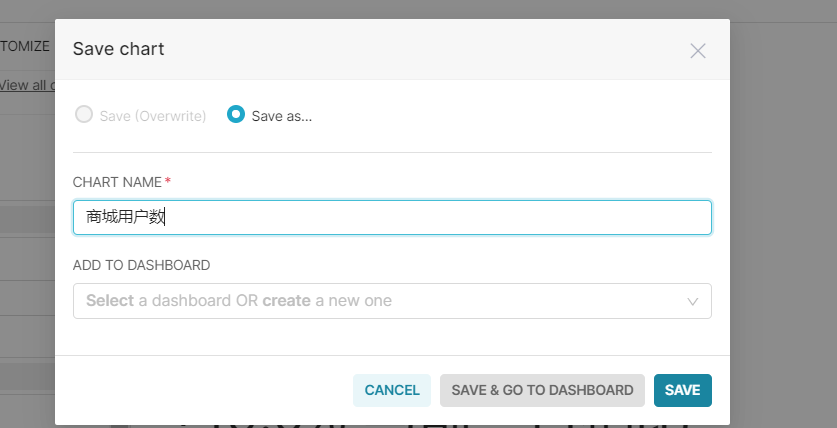837x428 pixels.
Task: Click the bold "create" word in placeholder
Action: click(x=286, y=301)
